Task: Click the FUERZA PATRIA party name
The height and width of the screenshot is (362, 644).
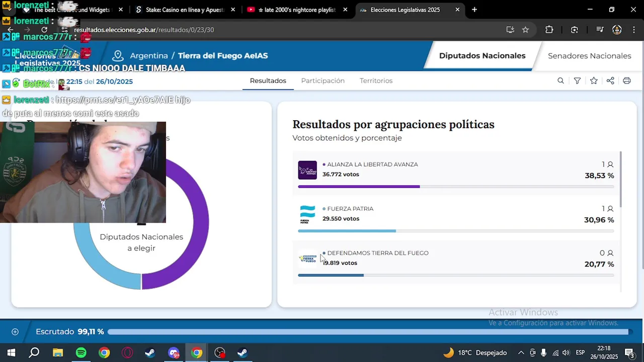Action: point(350,209)
